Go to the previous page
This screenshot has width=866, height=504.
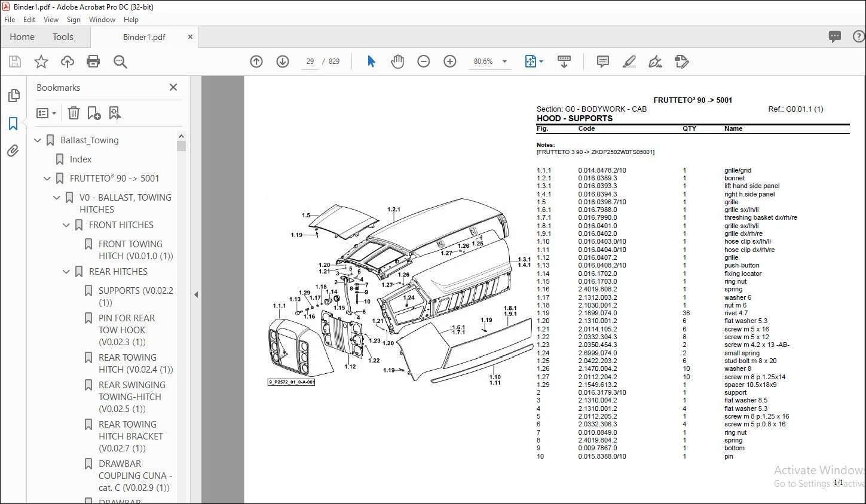point(256,62)
